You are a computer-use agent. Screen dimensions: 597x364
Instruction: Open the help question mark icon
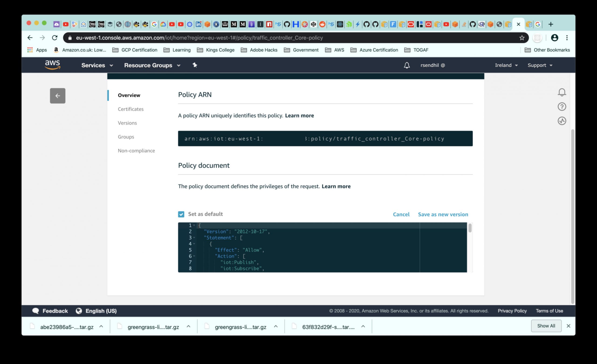point(562,107)
